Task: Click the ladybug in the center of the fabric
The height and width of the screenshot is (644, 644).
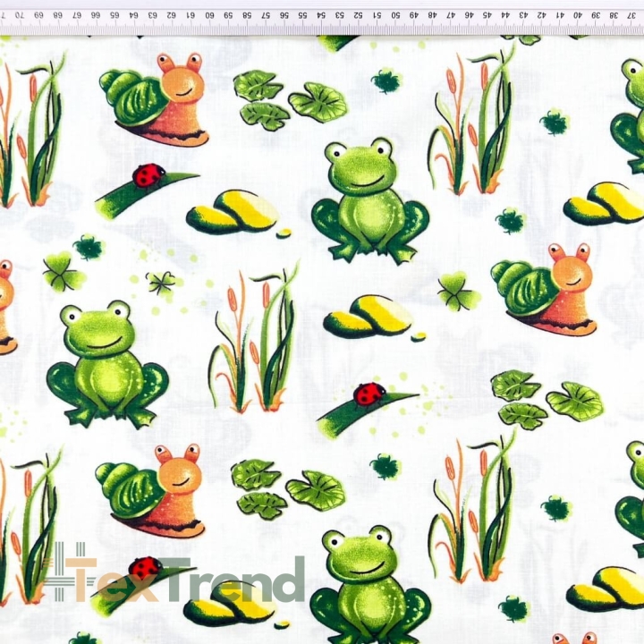Action: pyautogui.click(x=369, y=394)
